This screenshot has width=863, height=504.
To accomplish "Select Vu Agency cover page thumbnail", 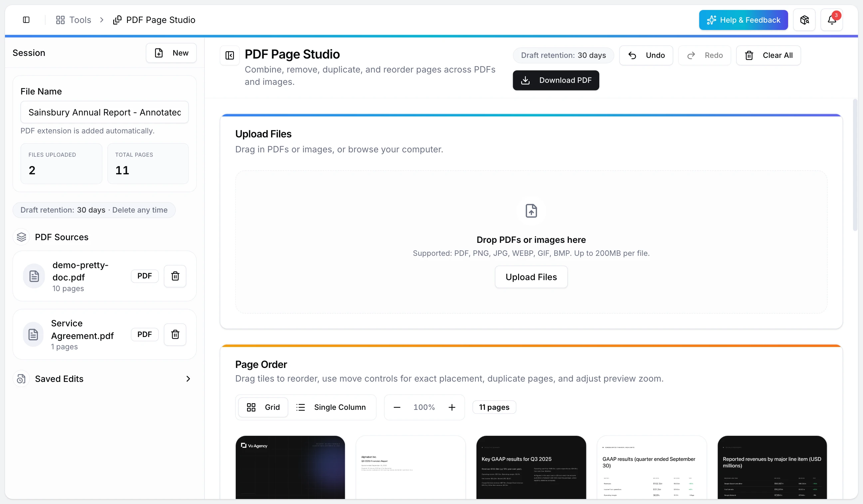I will coord(290,467).
